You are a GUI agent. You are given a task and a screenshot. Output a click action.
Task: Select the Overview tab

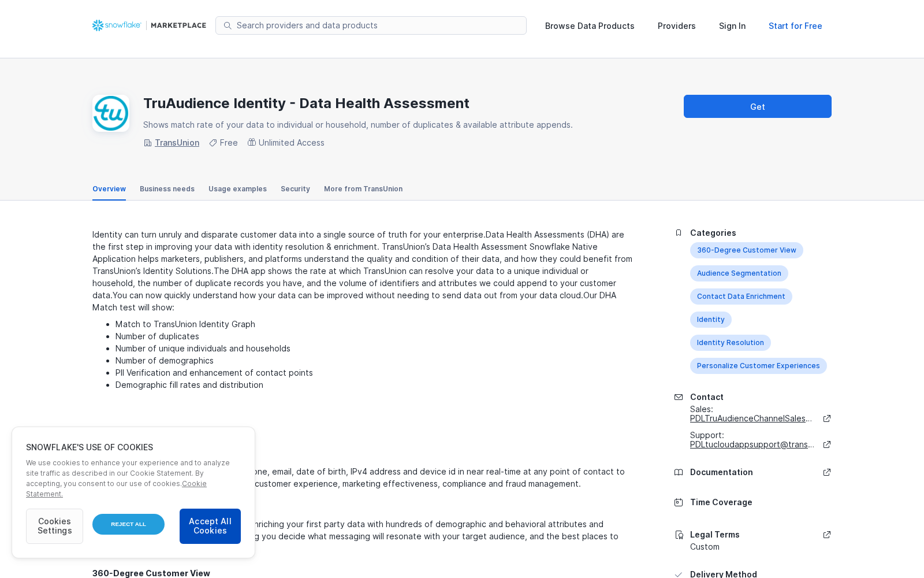click(109, 189)
